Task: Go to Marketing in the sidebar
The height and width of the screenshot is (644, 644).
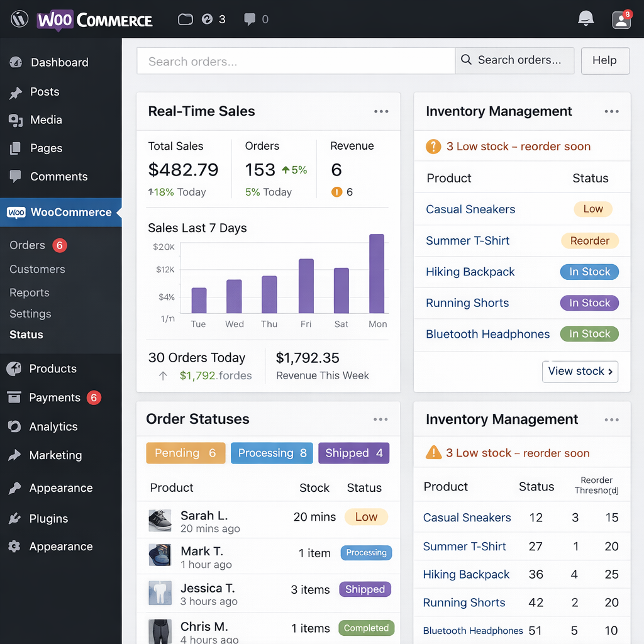Action: tap(55, 455)
